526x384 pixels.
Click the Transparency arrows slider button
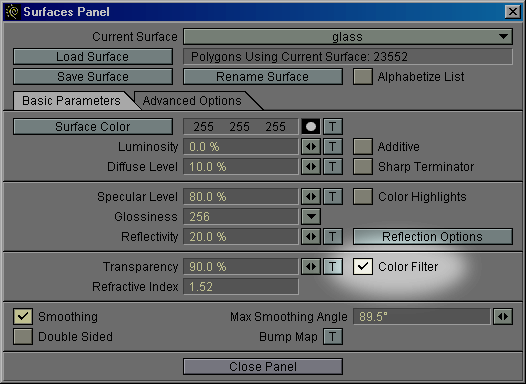point(311,267)
